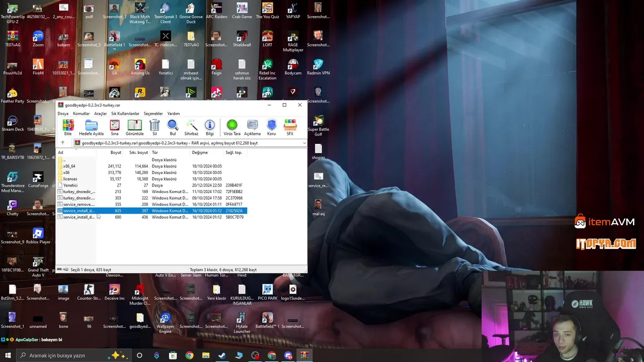The image size is (644, 362).
Task: Sort by the Tür column header
Action: [x=170, y=152]
